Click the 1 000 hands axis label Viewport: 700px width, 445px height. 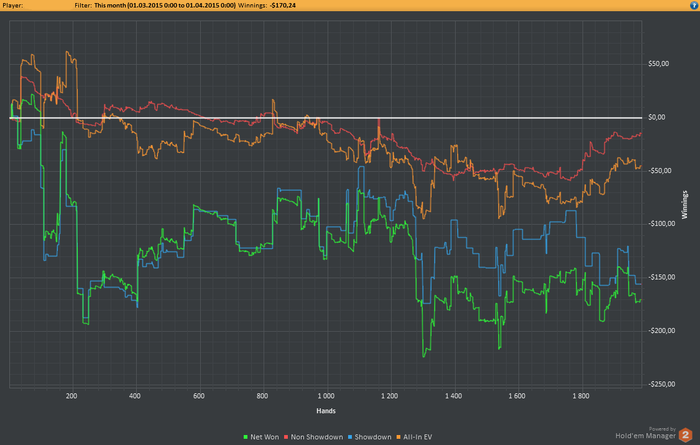[326, 396]
